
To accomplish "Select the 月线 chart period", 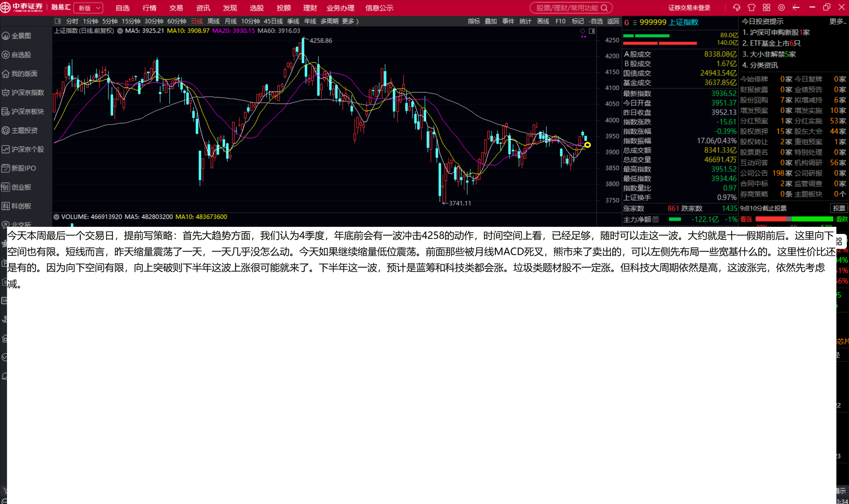I will 230,22.
